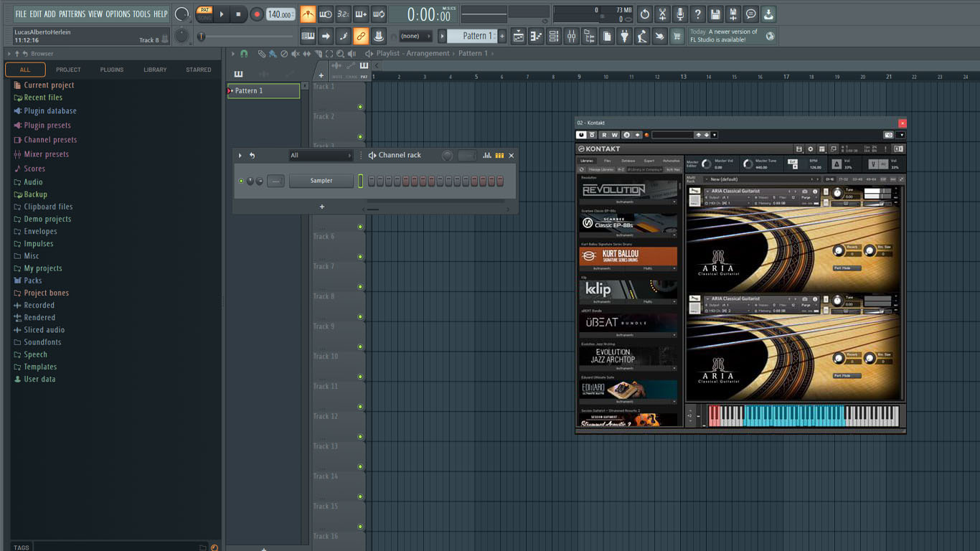Enable wait for input before recording
Image resolution: width=980 pixels, height=551 pixels.
[326, 14]
